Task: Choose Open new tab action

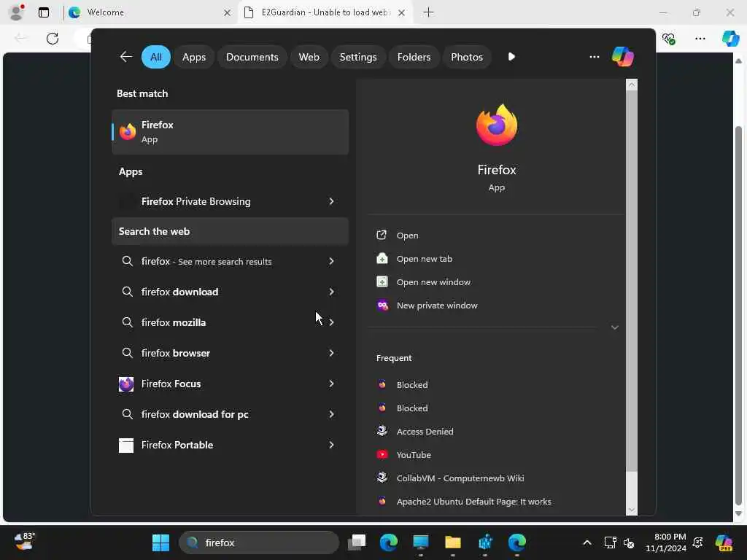Action: (x=424, y=259)
